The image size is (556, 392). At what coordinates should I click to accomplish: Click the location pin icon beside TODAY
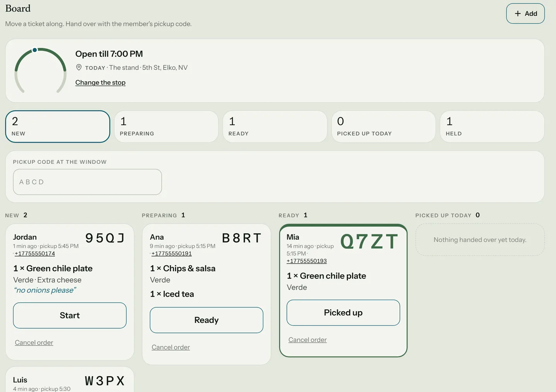coord(79,68)
